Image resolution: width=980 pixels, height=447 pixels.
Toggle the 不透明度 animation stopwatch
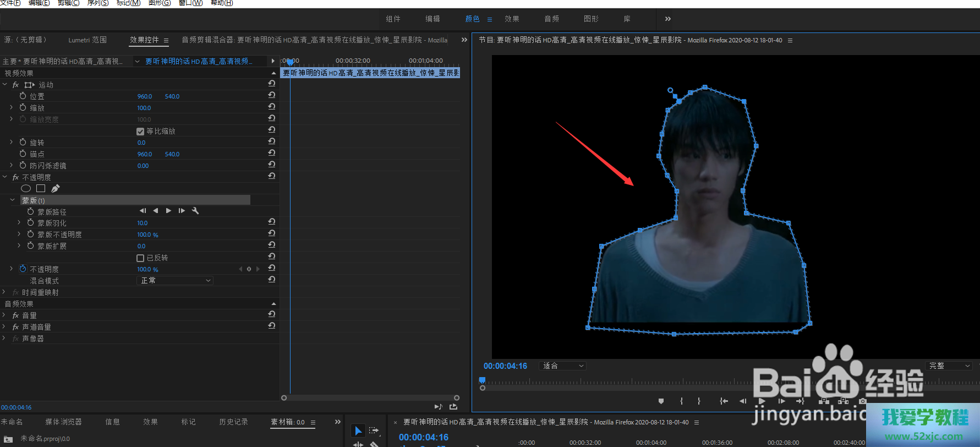click(x=23, y=269)
